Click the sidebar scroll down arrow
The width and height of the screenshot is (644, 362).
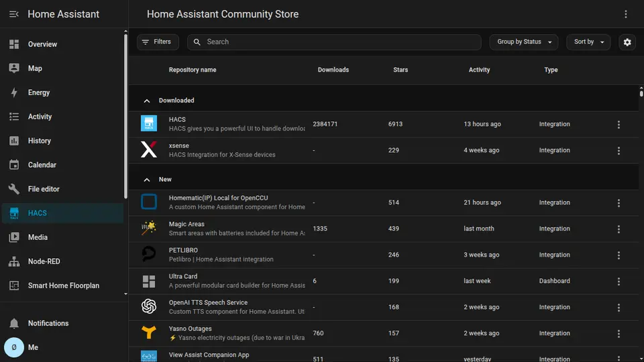pos(125,294)
